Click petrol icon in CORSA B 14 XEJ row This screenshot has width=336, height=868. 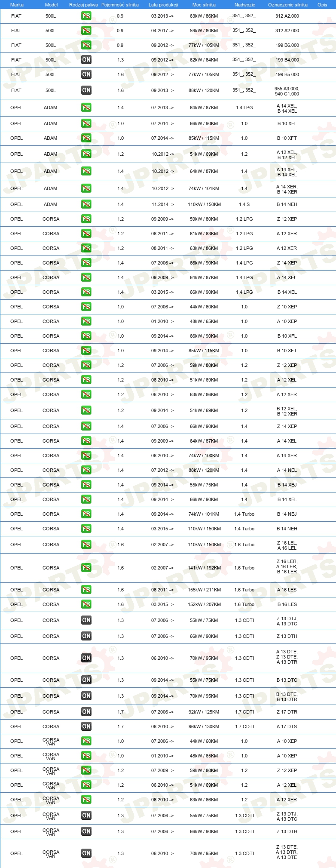[x=86, y=485]
